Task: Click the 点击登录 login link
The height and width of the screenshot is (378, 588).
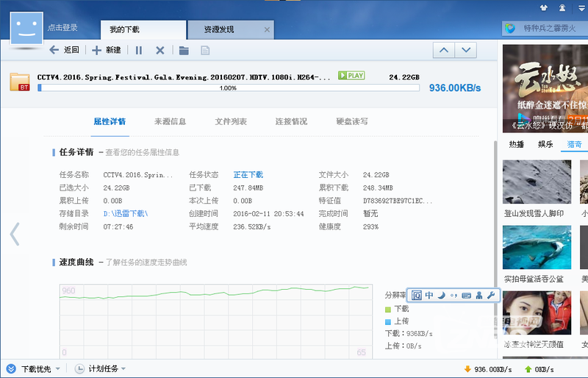Action: pos(62,27)
